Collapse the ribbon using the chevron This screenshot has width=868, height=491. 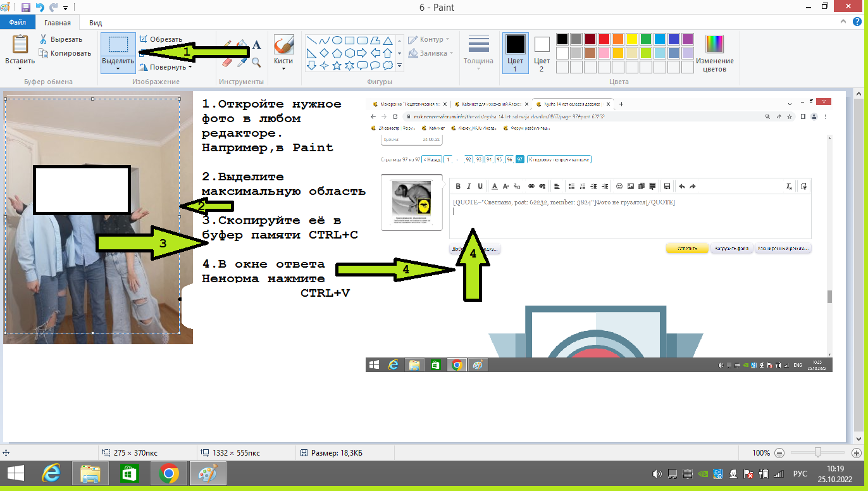(846, 22)
